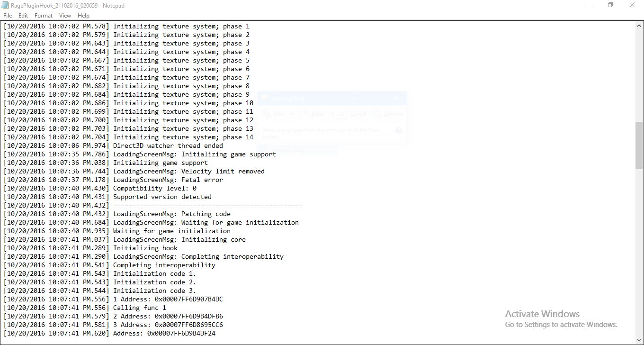Close the Notepad window
The height and width of the screenshot is (345, 644).
(x=632, y=5)
